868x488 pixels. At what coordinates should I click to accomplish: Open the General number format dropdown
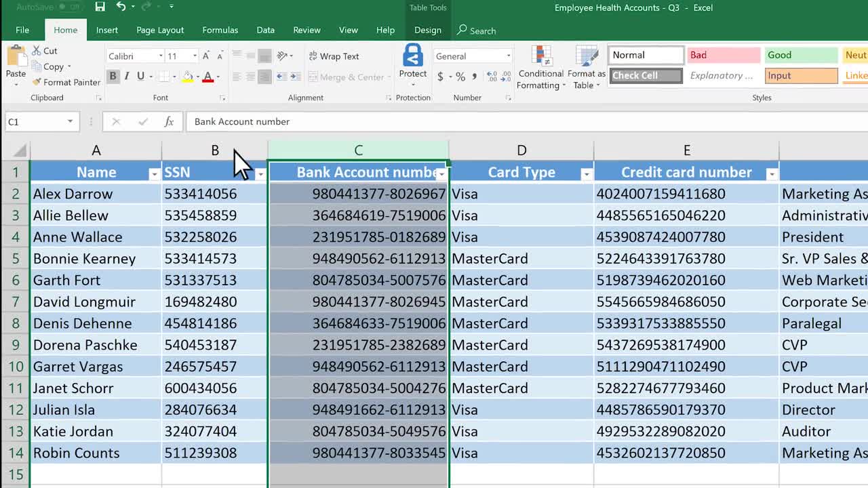coord(508,56)
